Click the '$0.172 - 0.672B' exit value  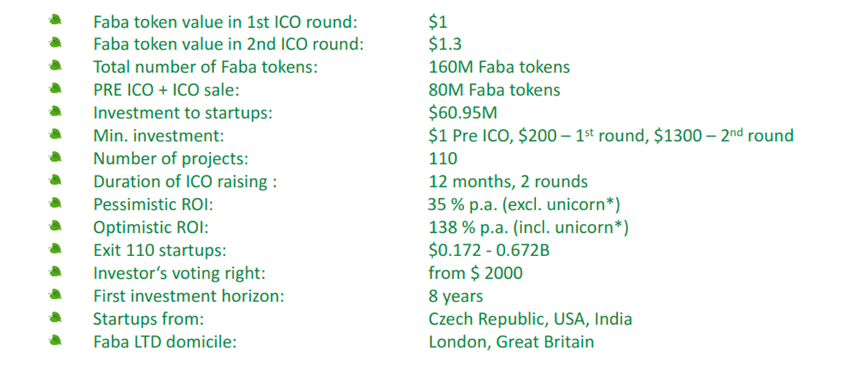point(489,250)
